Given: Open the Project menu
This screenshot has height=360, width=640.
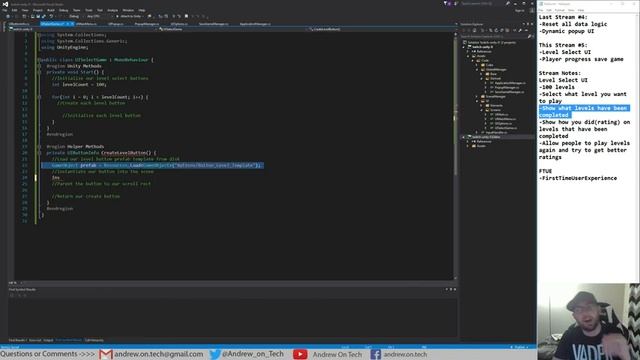Looking at the screenshot, I should [38, 10].
